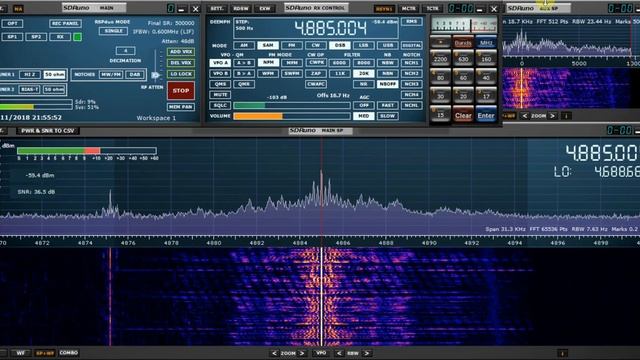640x360 pixels.
Task: Select the 160 band key
Action: 486,59
